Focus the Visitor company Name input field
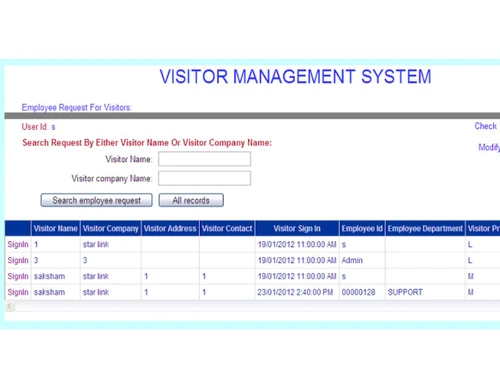Image resolution: width=500 pixels, height=375 pixels. [x=204, y=178]
